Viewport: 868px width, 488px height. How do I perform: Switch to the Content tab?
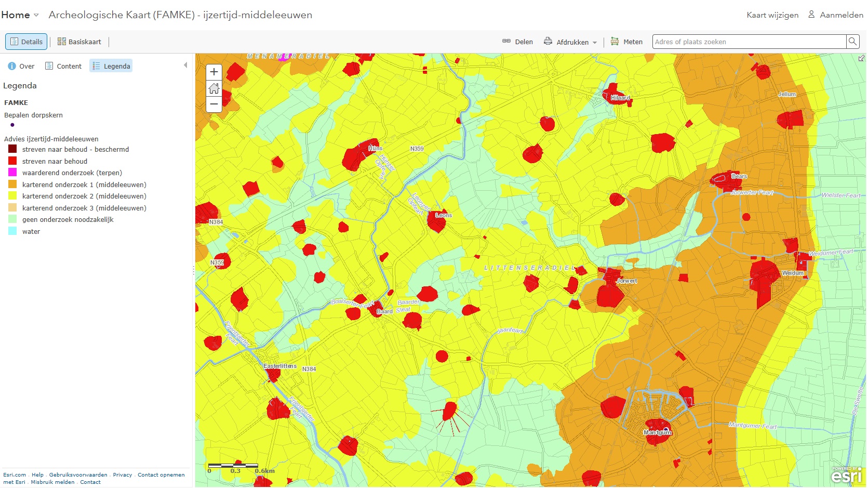tap(63, 66)
